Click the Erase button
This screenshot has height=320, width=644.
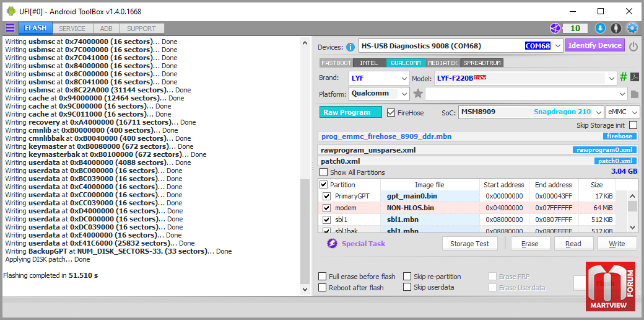530,244
